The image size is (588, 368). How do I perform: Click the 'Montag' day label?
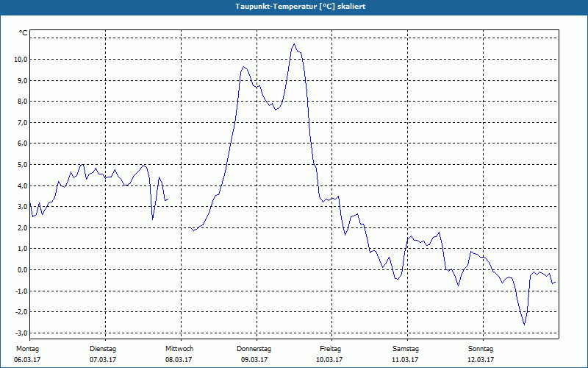coord(27,349)
